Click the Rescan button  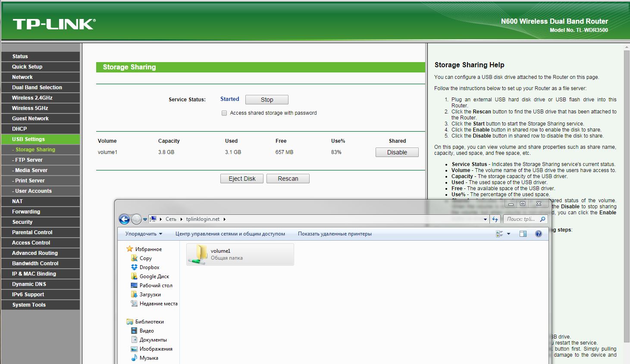[x=288, y=179]
